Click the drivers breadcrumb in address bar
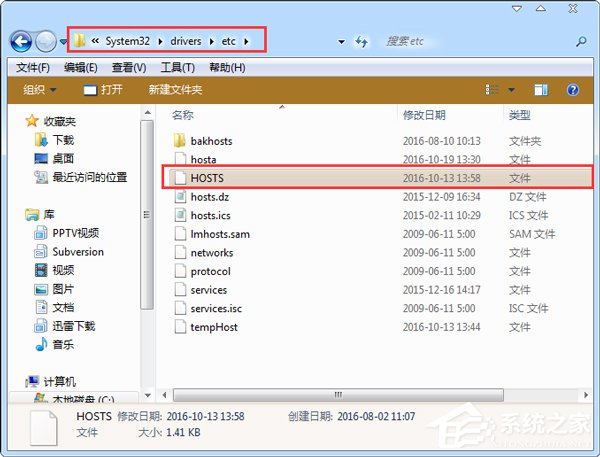 (x=182, y=41)
